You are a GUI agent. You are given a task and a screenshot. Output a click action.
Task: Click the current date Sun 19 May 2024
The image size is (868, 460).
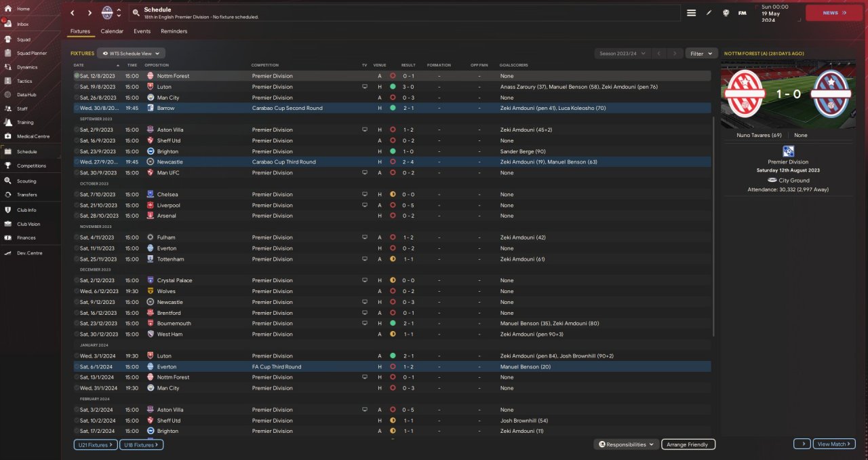[775, 13]
